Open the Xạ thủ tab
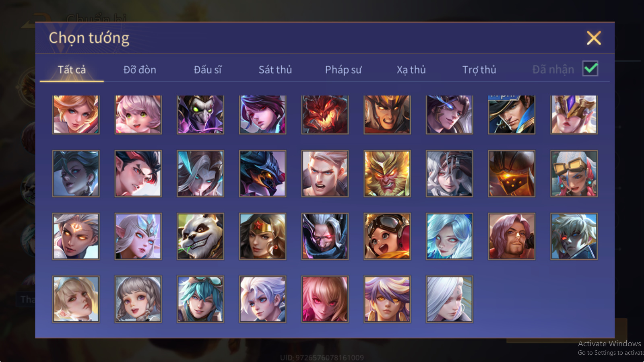 coord(411,70)
